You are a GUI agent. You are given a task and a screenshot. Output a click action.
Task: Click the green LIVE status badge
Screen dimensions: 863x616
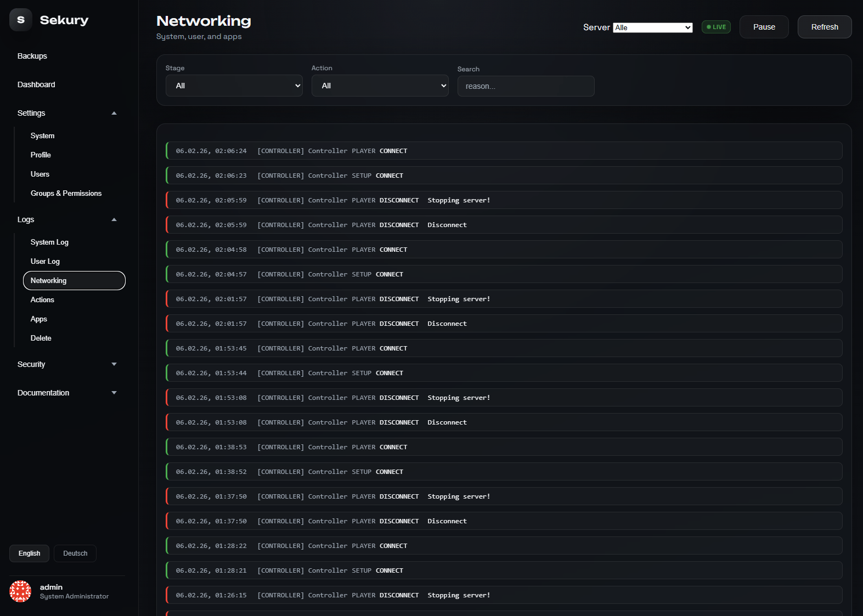pos(716,27)
